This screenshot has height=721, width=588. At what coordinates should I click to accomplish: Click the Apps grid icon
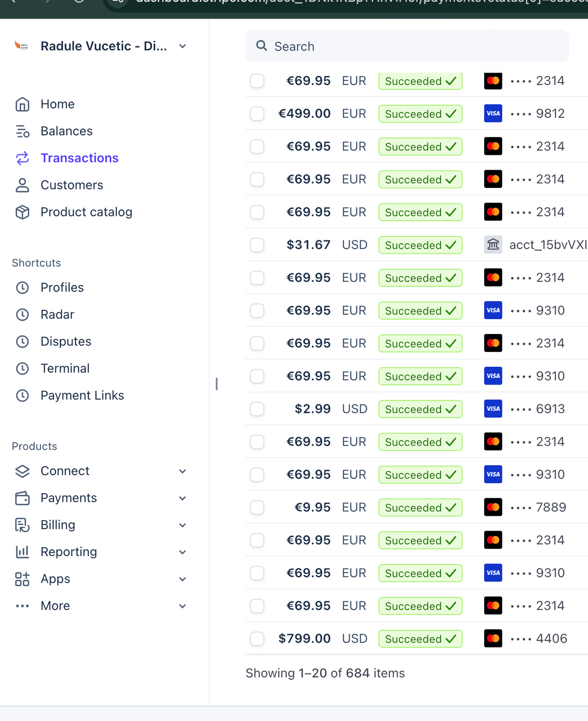(x=22, y=579)
